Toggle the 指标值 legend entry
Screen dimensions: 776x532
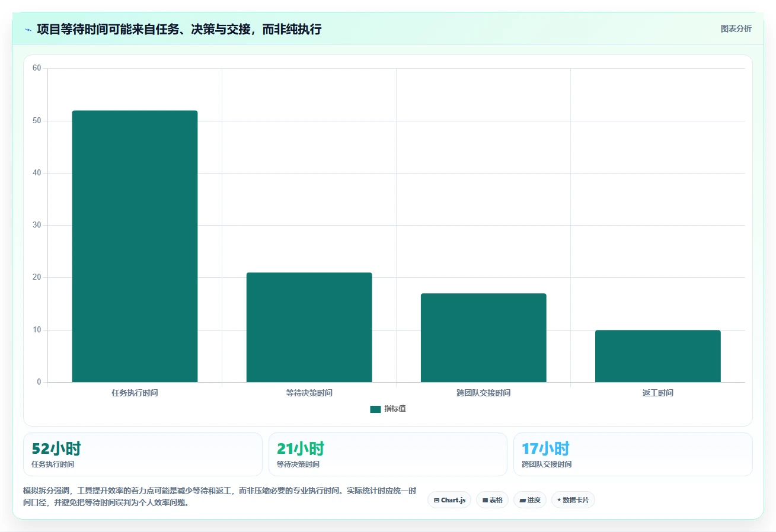pos(388,409)
